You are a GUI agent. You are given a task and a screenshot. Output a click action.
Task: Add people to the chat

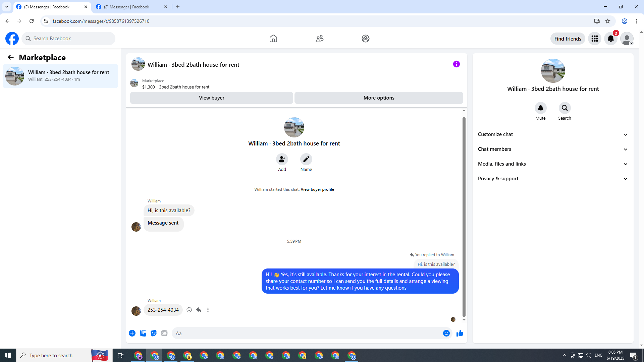click(282, 159)
